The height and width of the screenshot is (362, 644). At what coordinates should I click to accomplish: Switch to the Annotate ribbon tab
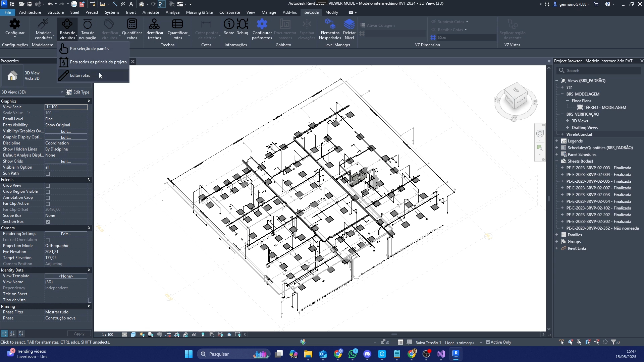point(151,12)
